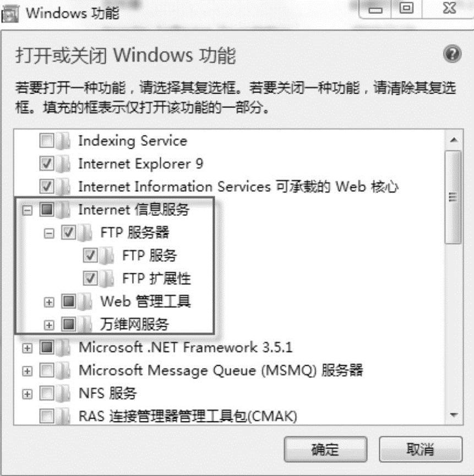
Task: Click the folder icon beside Internet Explorer 9
Action: coord(63,164)
